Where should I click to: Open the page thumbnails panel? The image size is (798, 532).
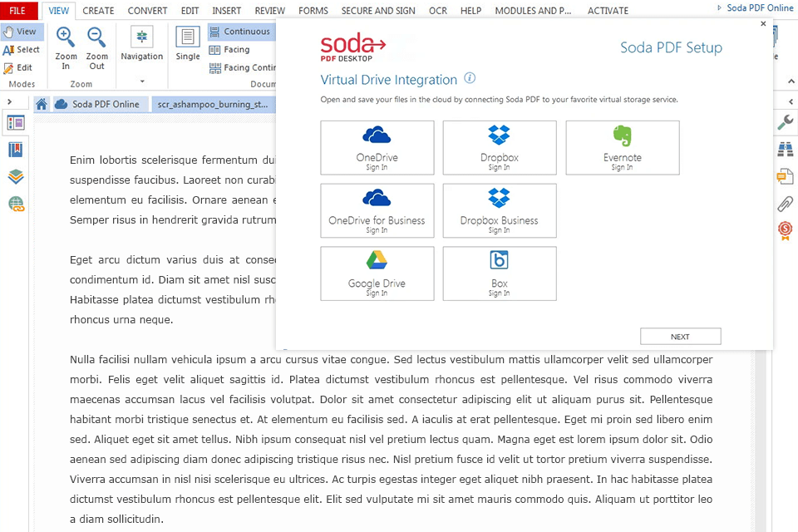pos(16,123)
